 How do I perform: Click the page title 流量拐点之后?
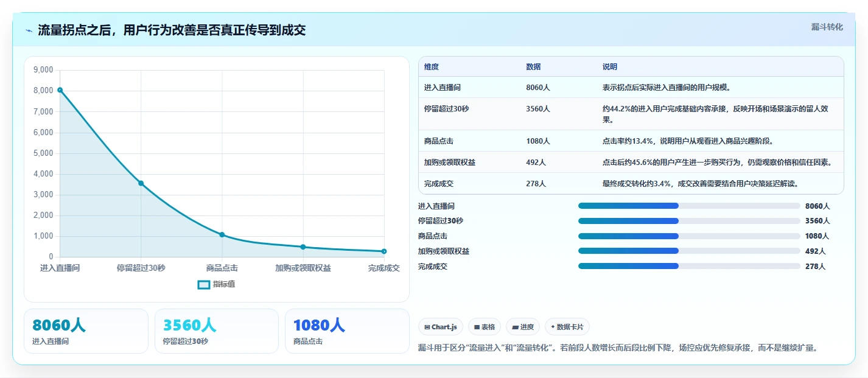click(172, 30)
